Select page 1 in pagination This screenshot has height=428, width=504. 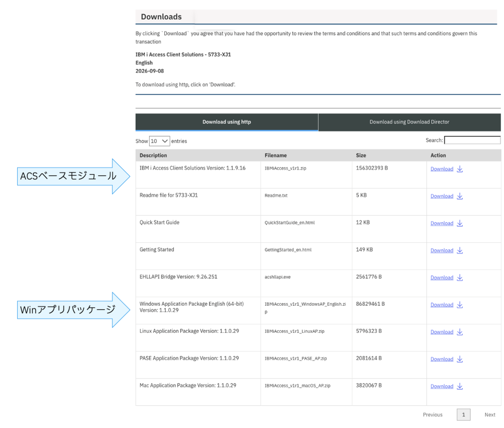464,415
